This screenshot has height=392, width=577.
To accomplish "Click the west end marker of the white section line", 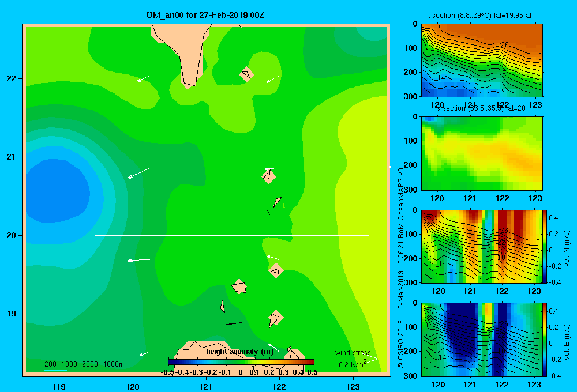I will click(96, 235).
